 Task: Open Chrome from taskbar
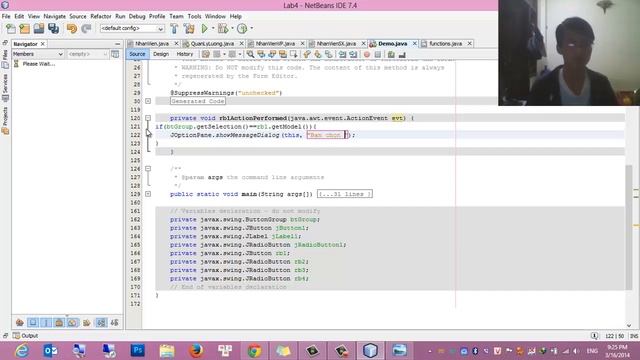click(254, 351)
